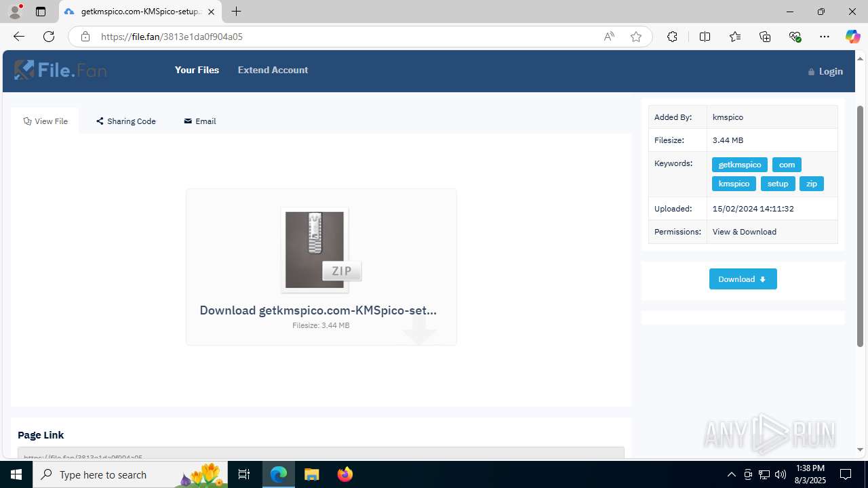Click the Login link
The height and width of the screenshot is (488, 868).
click(825, 71)
